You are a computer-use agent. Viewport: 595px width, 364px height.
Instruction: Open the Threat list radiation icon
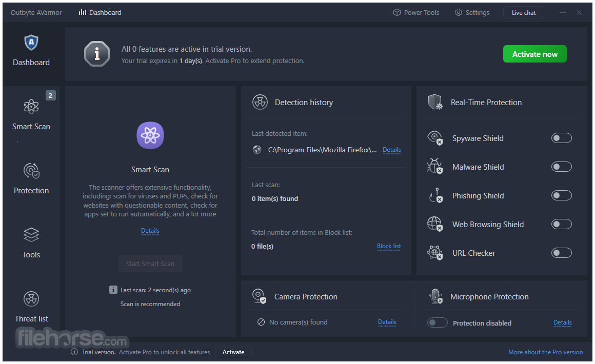(x=31, y=299)
